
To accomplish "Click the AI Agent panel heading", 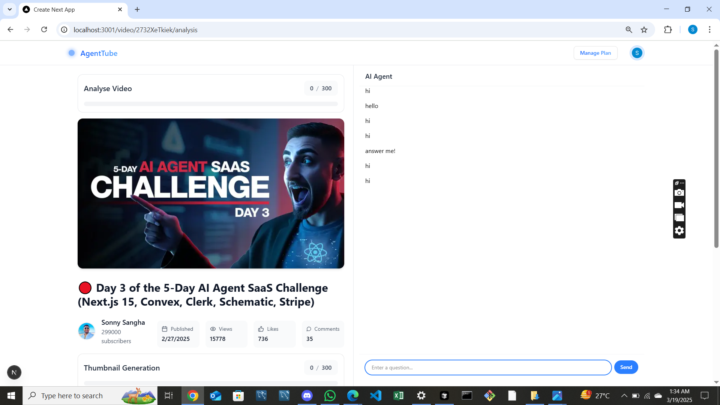I will point(378,76).
